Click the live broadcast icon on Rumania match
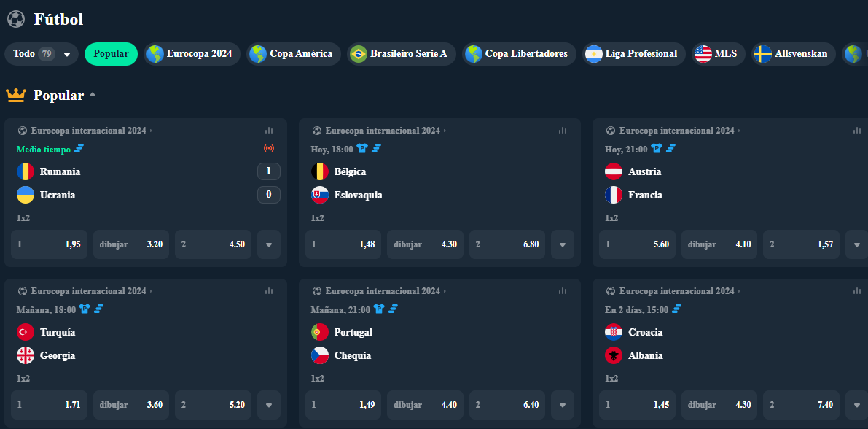 269,149
